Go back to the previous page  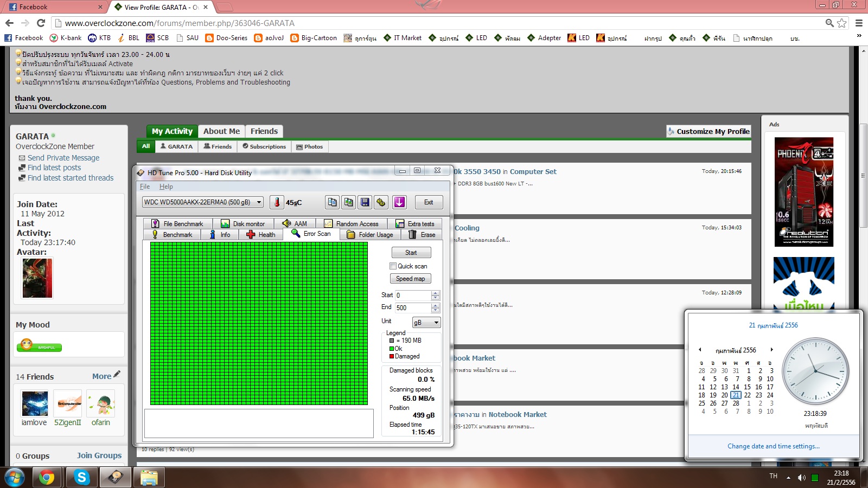point(9,23)
